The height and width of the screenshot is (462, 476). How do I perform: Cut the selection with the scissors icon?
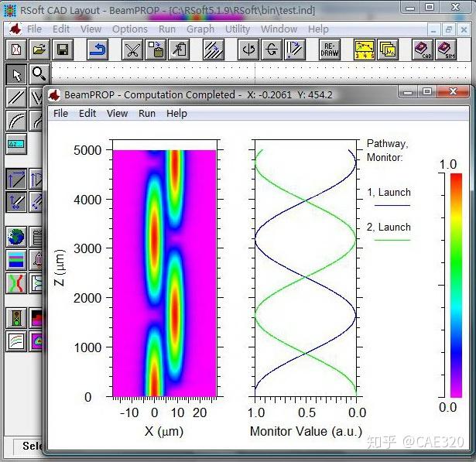tap(132, 50)
